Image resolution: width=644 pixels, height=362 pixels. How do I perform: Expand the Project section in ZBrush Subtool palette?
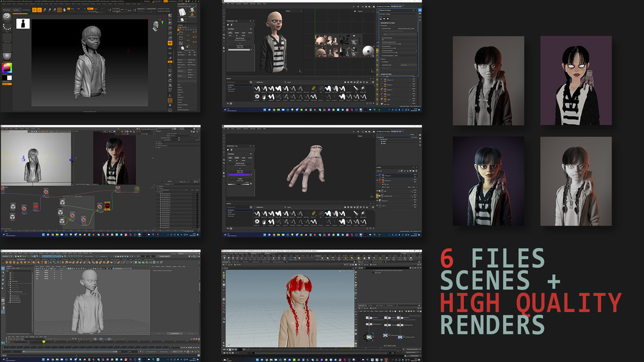tap(180, 103)
